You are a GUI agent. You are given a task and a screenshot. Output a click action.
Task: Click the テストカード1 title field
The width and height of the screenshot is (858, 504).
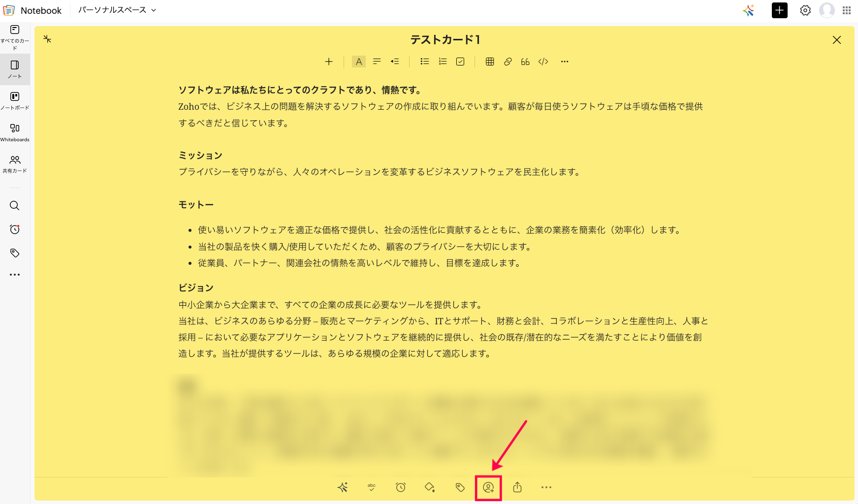click(x=445, y=40)
